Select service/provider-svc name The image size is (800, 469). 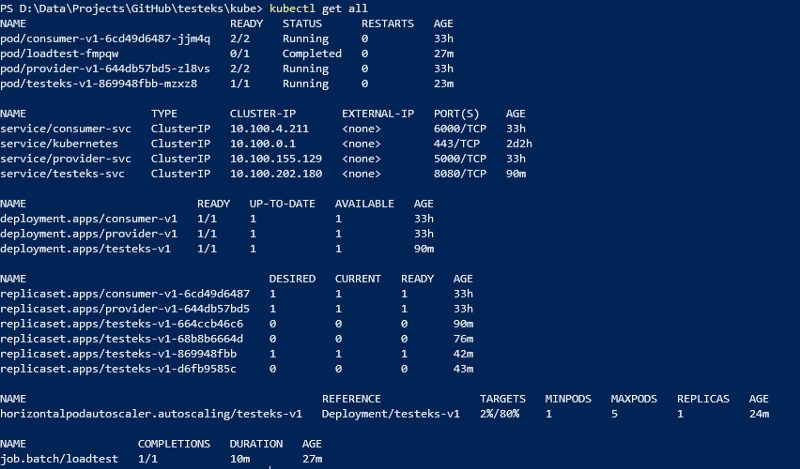click(65, 159)
